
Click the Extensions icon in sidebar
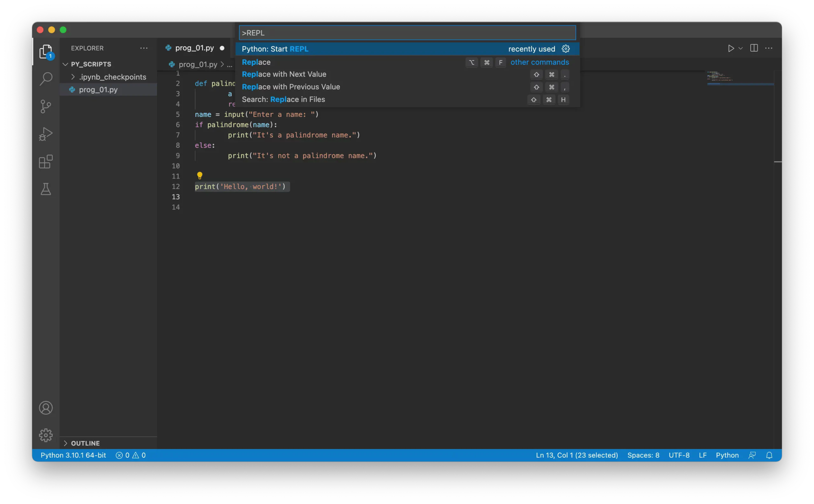[46, 162]
